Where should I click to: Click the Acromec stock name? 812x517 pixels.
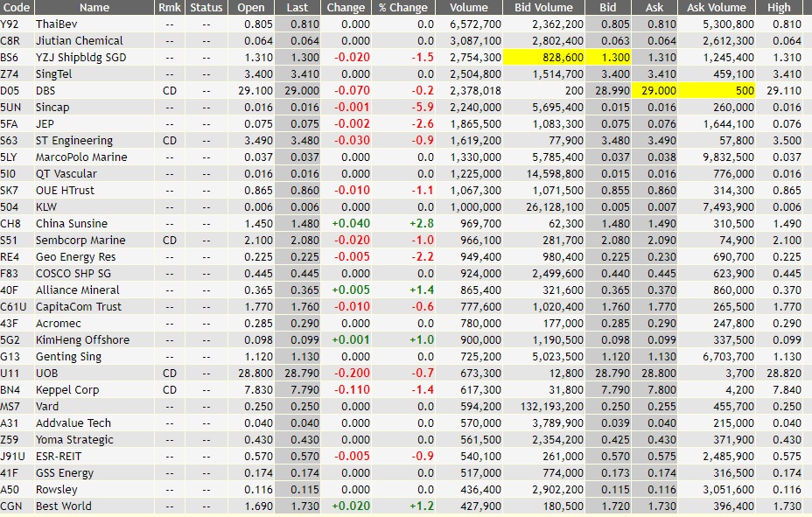tap(59, 324)
